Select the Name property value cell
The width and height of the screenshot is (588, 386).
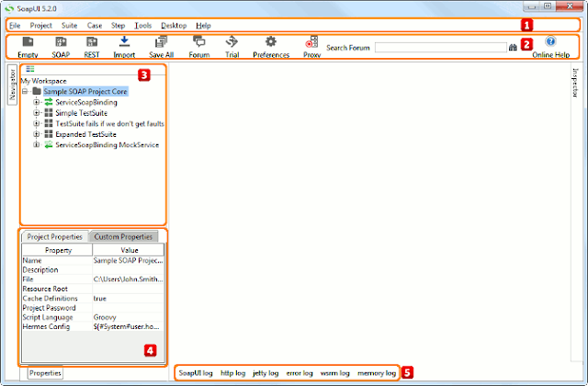(x=129, y=260)
